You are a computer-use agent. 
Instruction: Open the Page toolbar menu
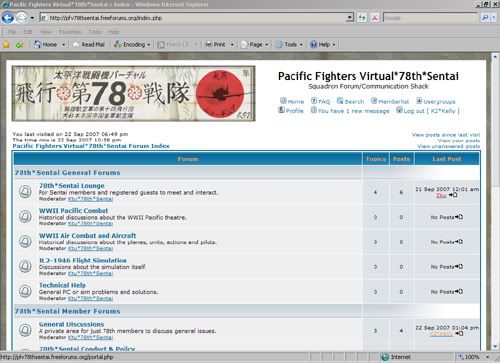(x=254, y=44)
